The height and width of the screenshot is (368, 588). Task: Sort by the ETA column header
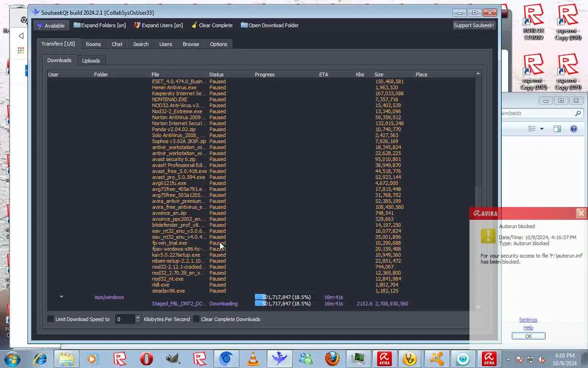point(336,74)
